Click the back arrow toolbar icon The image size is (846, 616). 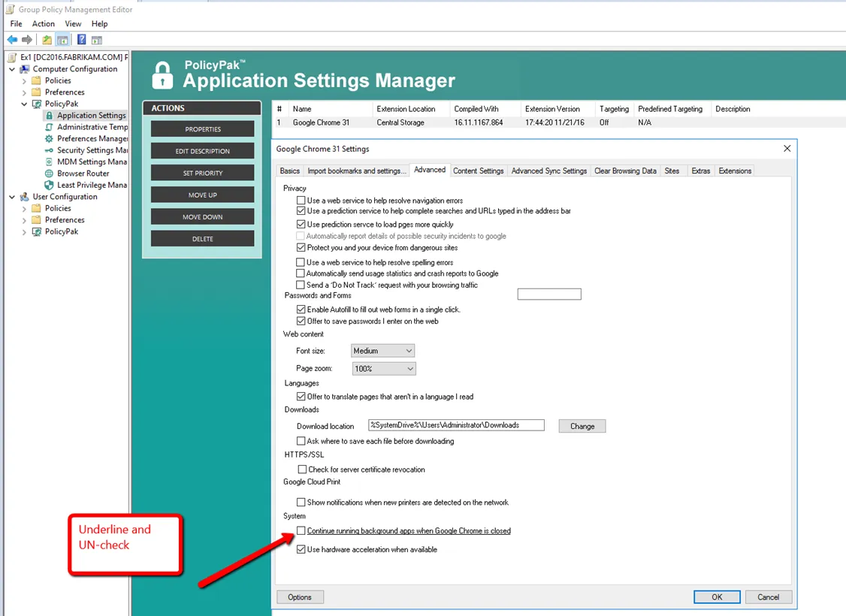coord(12,40)
